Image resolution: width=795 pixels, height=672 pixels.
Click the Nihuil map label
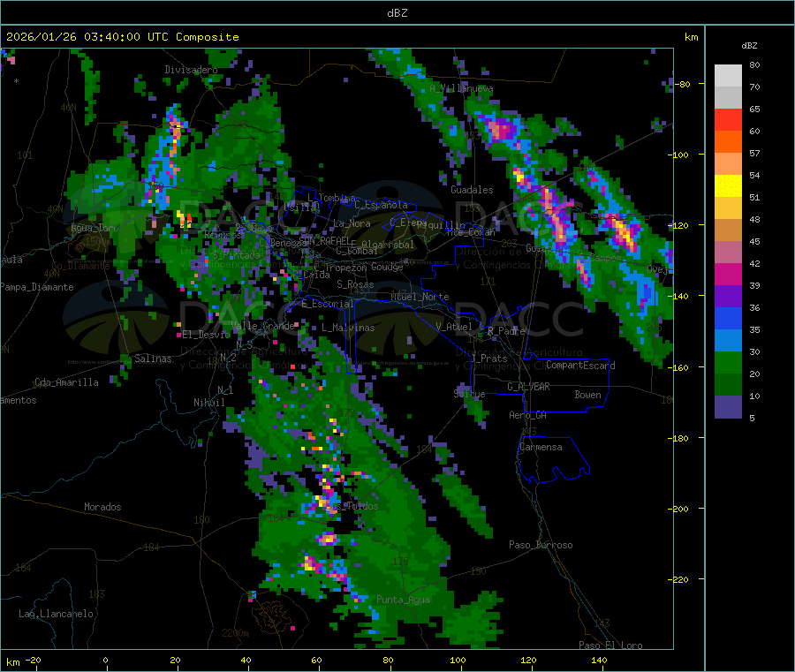click(x=208, y=403)
